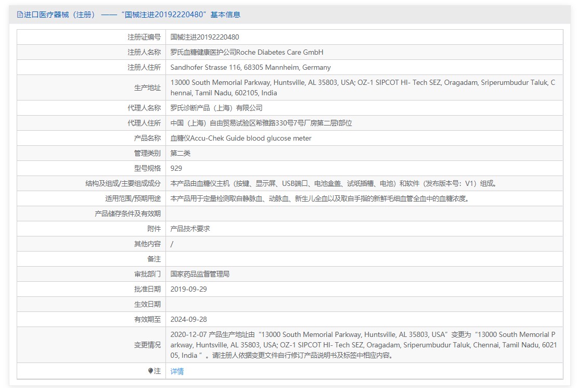The image size is (588, 388).
Task: Select 罗氏诊断产品（上海）有限公司 agent name
Action: pyautogui.click(x=216, y=108)
